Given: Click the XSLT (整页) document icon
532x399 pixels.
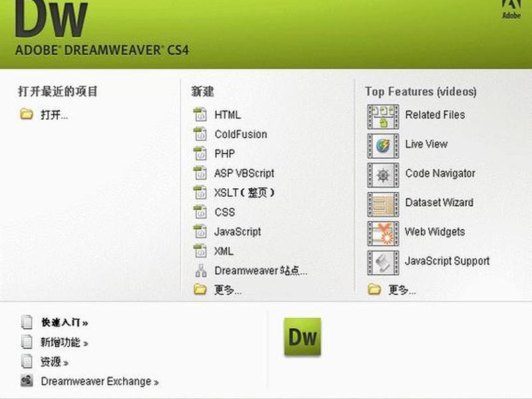Looking at the screenshot, I should (x=200, y=192).
